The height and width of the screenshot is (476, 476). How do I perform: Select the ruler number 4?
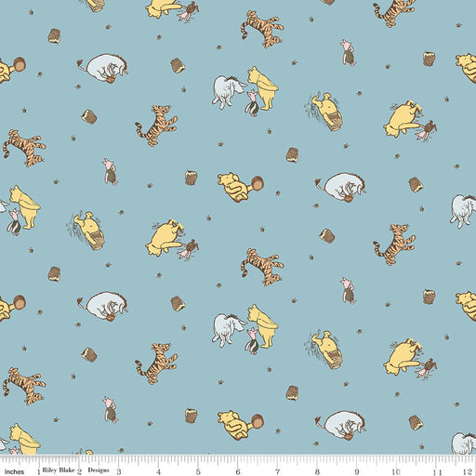click(158, 472)
